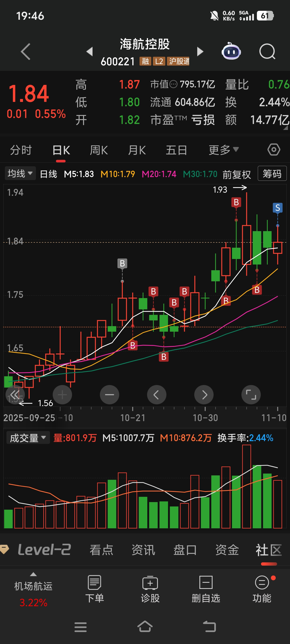Screen dimensions: 290x644
Task: Switch to the 月K tab
Action: point(137,150)
